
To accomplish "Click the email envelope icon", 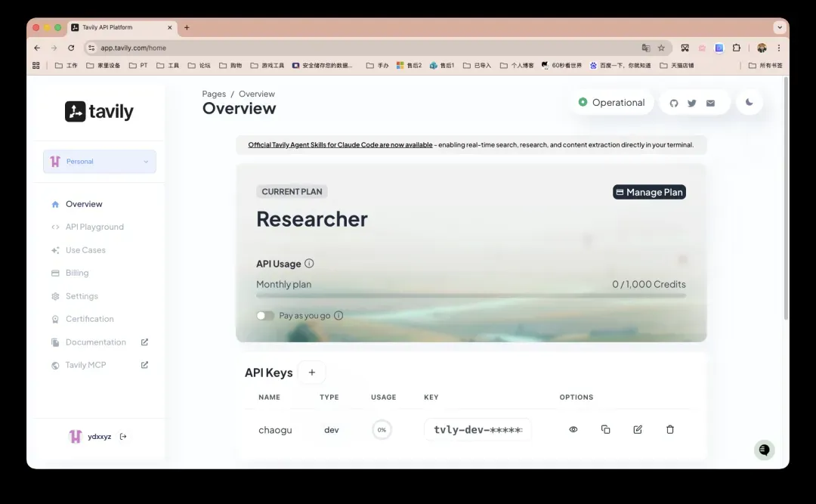I will coord(710,103).
